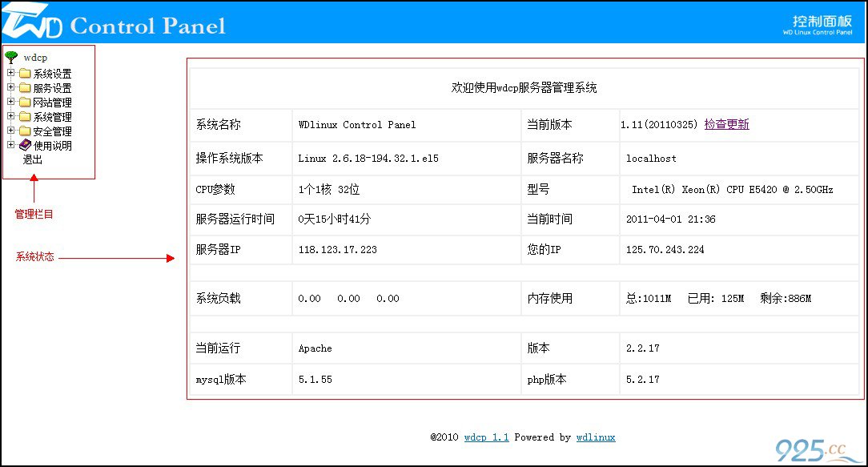Open the wdcp 1.1 footer link

pyautogui.click(x=486, y=437)
